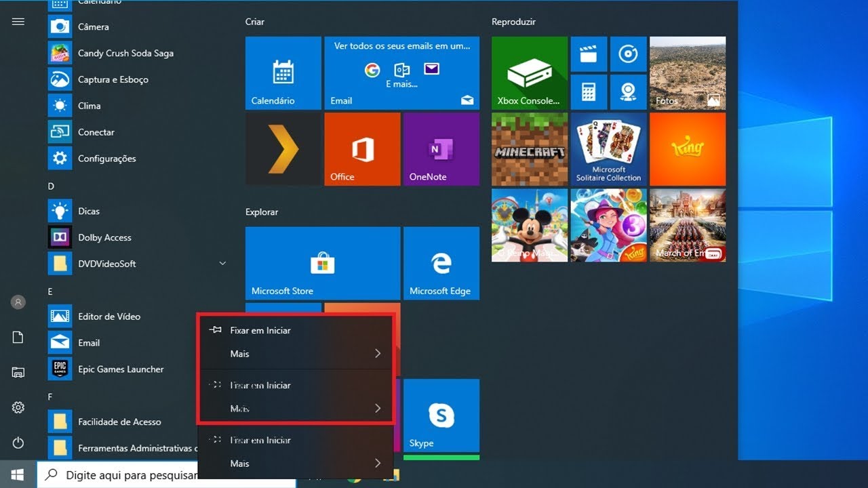868x488 pixels.
Task: Open Pictures from the Start menu rail
Action: tap(18, 372)
